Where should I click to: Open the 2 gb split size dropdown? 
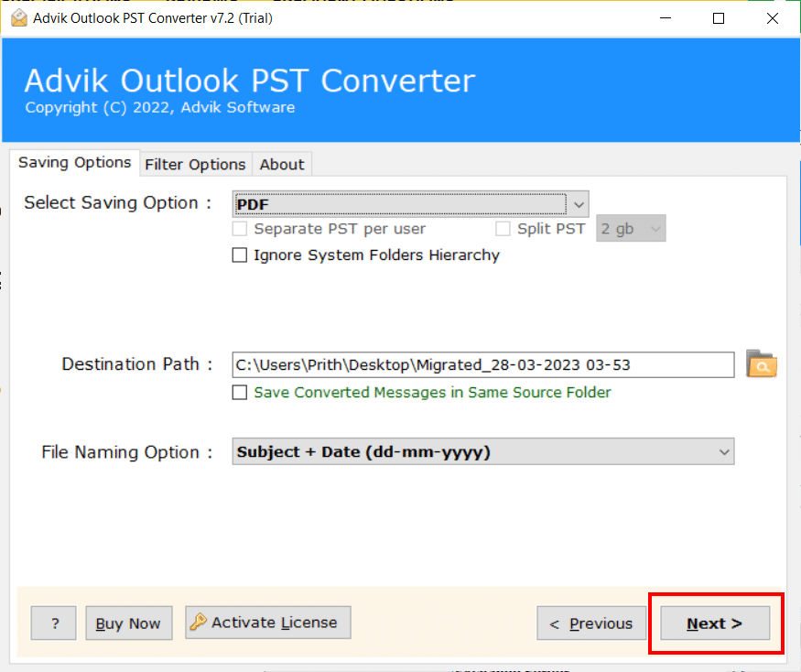(631, 229)
